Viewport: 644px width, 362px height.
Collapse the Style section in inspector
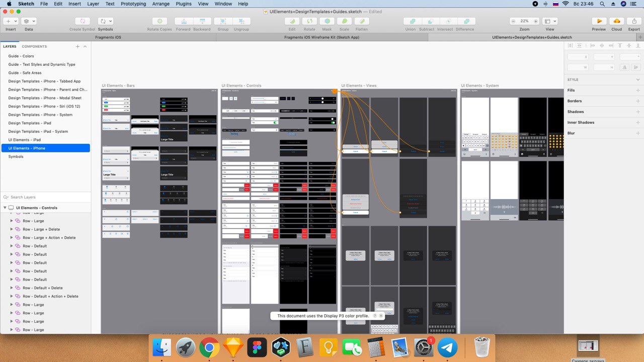[638, 79]
